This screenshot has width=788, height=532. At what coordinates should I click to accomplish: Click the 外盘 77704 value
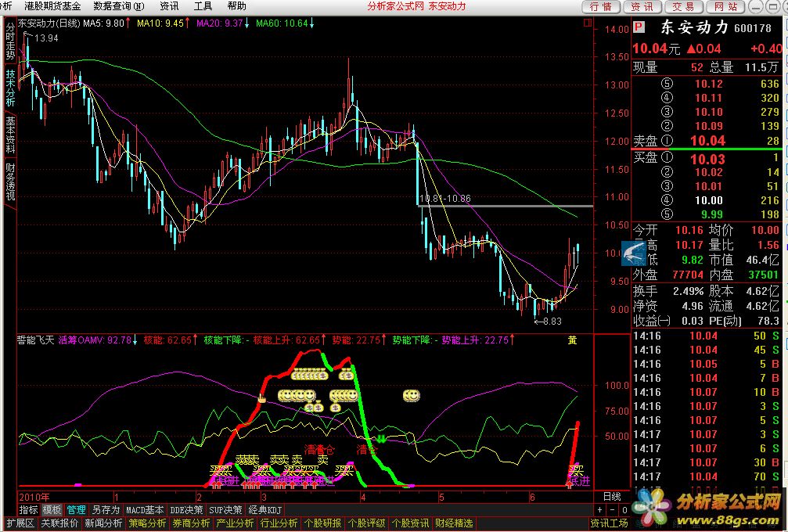688,275
